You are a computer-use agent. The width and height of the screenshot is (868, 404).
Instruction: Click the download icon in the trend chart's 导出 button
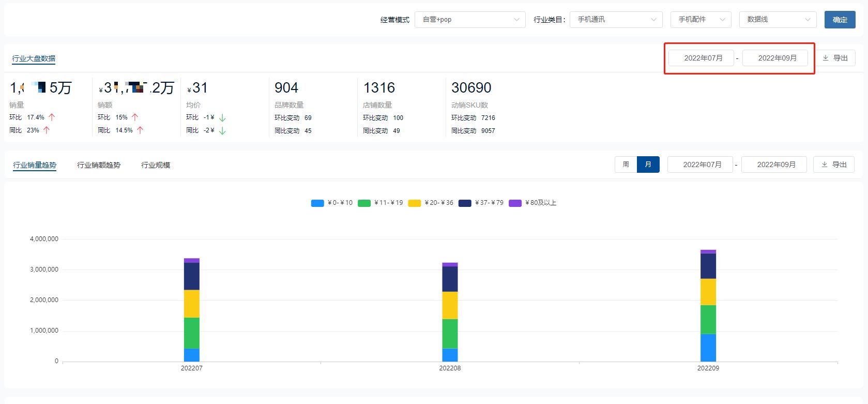click(825, 164)
